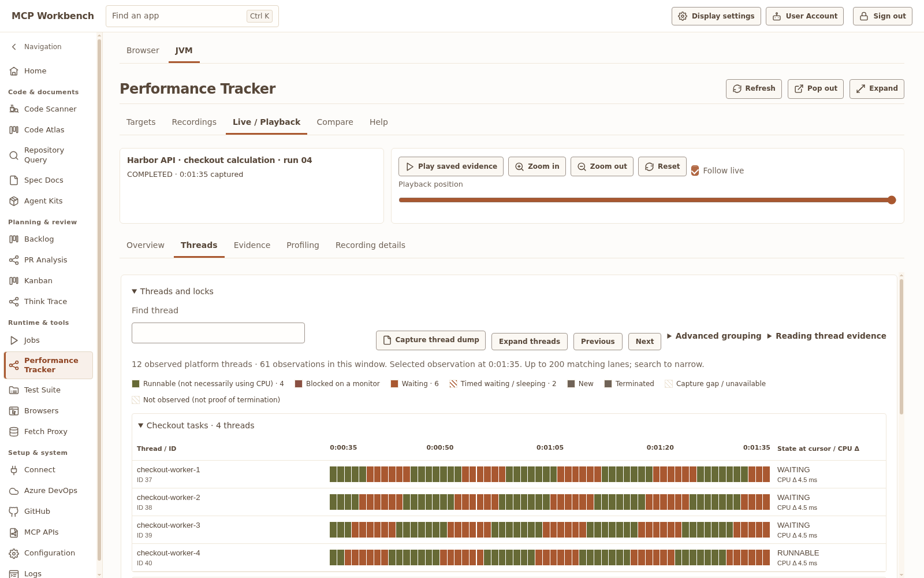Open Code Scanner sidebar icon
This screenshot has width=924, height=578.
point(14,109)
